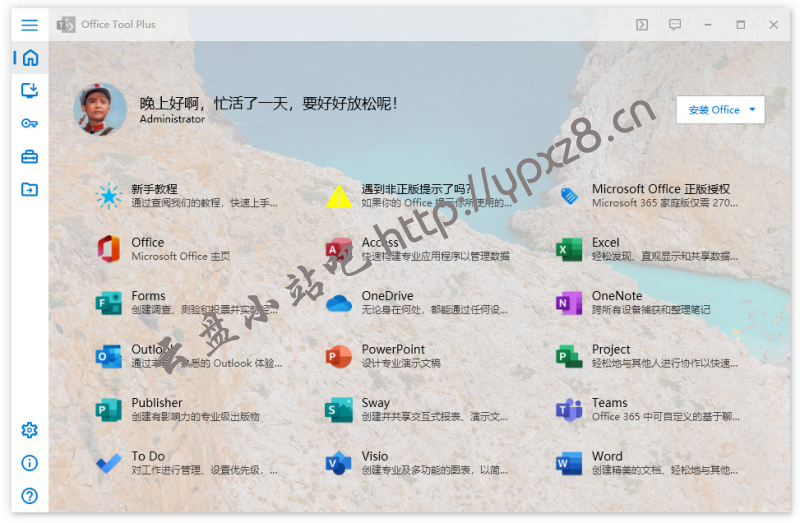Open the Teams app icon

pos(569,410)
